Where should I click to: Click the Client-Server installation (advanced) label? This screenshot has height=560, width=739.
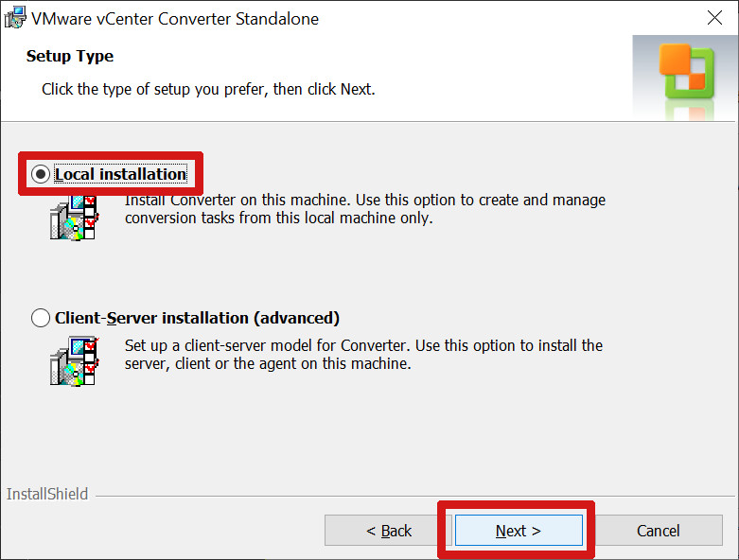(197, 318)
